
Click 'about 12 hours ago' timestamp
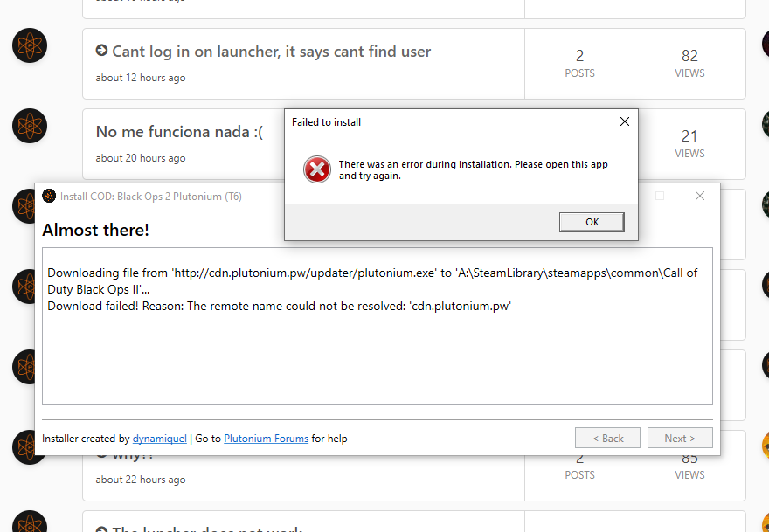coord(141,78)
